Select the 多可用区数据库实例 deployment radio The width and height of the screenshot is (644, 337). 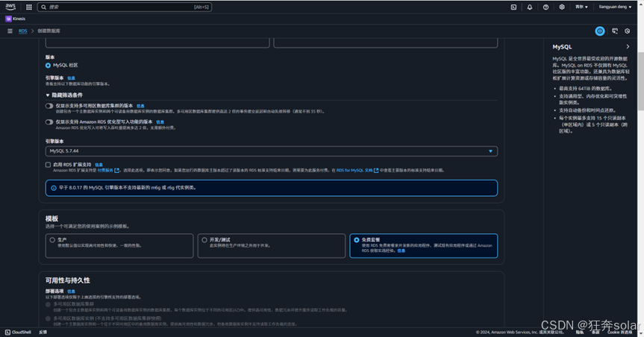coord(48,318)
